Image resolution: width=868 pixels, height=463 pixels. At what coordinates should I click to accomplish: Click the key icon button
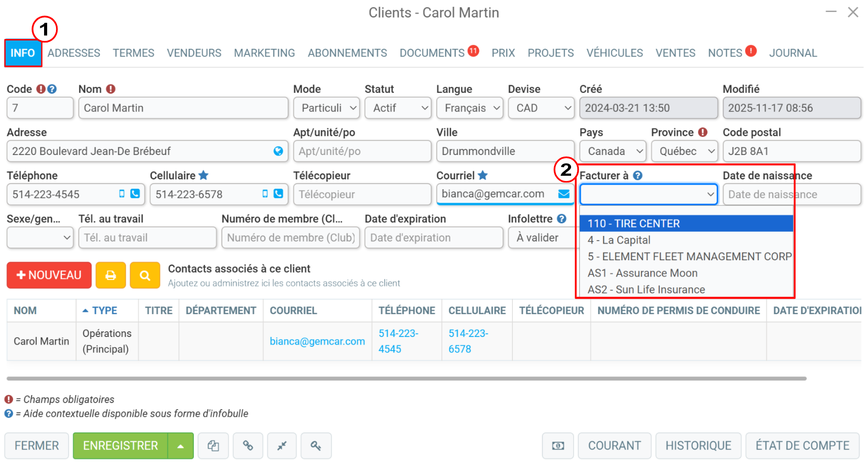click(x=316, y=445)
